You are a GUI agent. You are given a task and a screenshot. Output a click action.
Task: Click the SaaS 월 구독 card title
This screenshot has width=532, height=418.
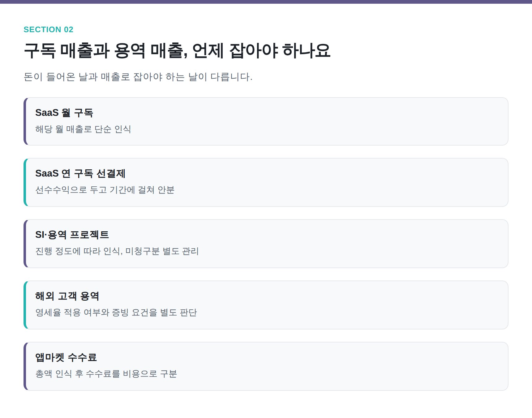(x=64, y=112)
